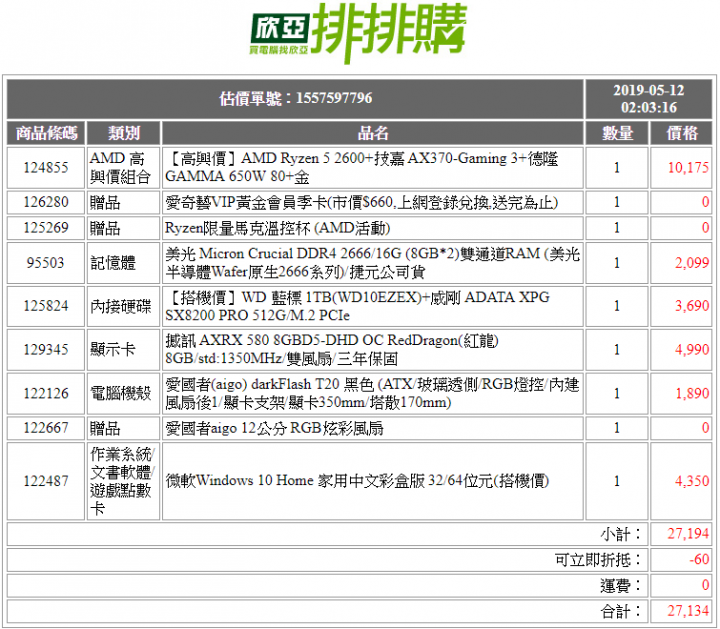
Task: Select barcode 125824 cell
Action: [x=46, y=306]
